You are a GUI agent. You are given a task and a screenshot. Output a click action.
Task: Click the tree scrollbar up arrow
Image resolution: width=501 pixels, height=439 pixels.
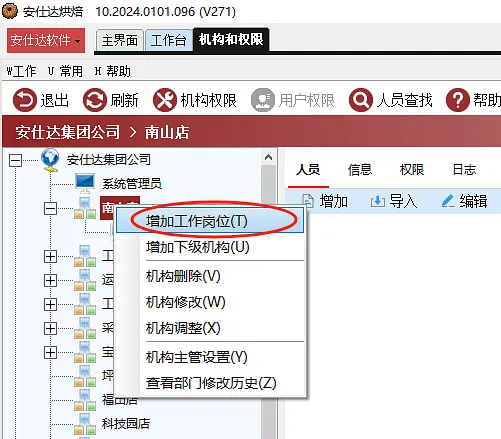[269, 157]
